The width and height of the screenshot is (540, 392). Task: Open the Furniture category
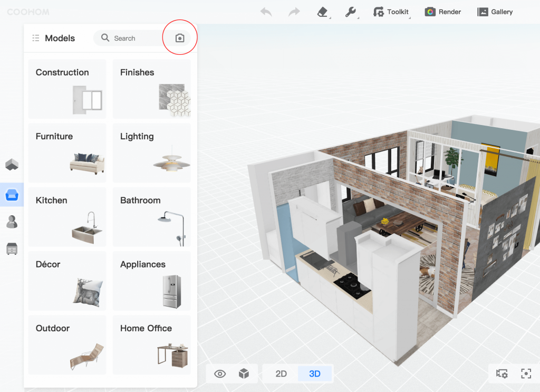pos(67,153)
